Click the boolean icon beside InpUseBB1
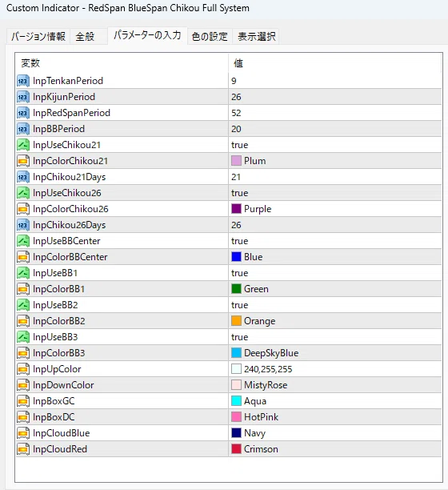The image size is (448, 490). pyautogui.click(x=23, y=273)
